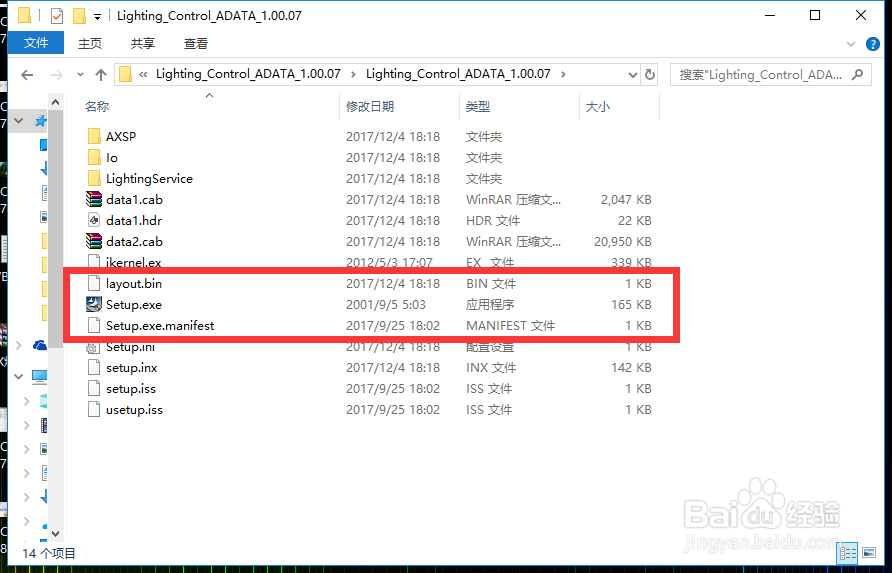Switch to large thumbnails view icon
892x573 pixels.
click(869, 553)
